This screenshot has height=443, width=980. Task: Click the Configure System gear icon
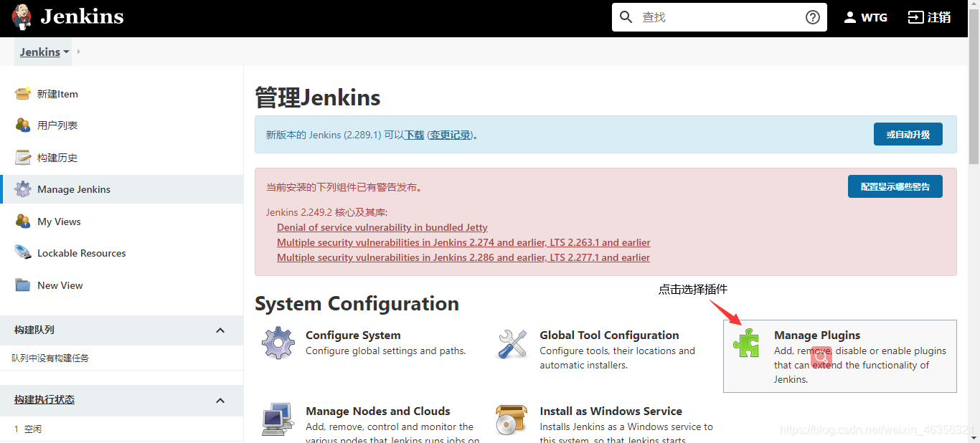click(278, 343)
